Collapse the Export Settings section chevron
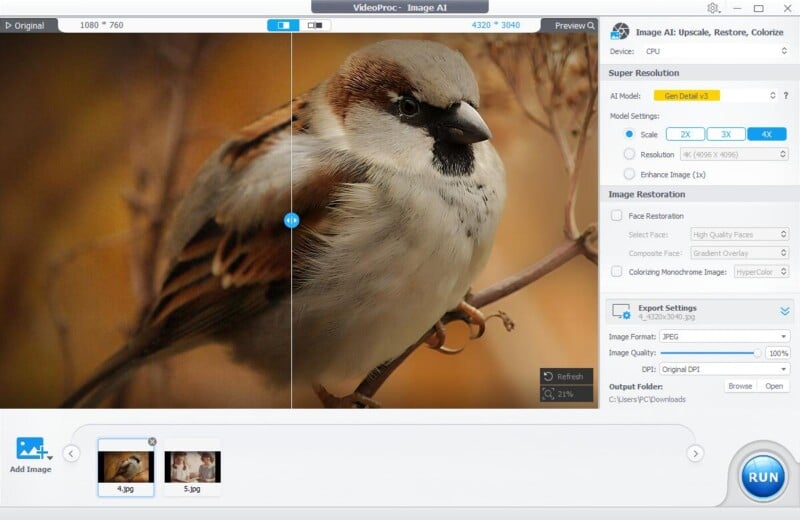This screenshot has width=800, height=520. [784, 311]
